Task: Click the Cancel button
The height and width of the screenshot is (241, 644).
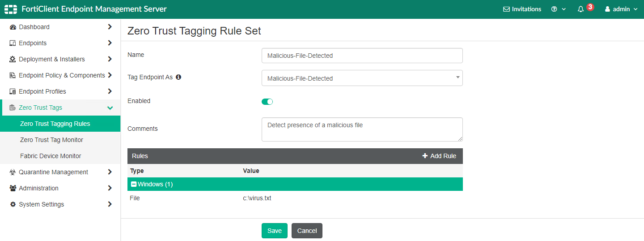Action: (307, 231)
